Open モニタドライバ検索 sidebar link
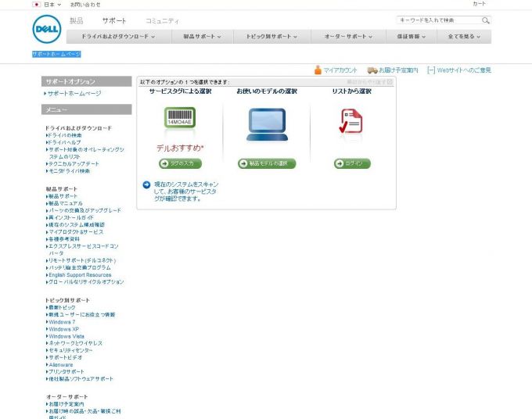 pyautogui.click(x=69, y=171)
